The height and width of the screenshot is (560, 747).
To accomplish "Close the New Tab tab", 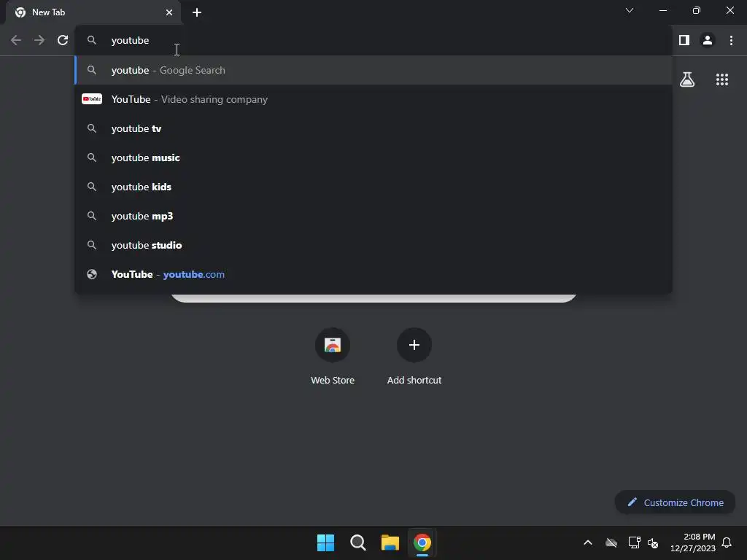I will coord(169,12).
